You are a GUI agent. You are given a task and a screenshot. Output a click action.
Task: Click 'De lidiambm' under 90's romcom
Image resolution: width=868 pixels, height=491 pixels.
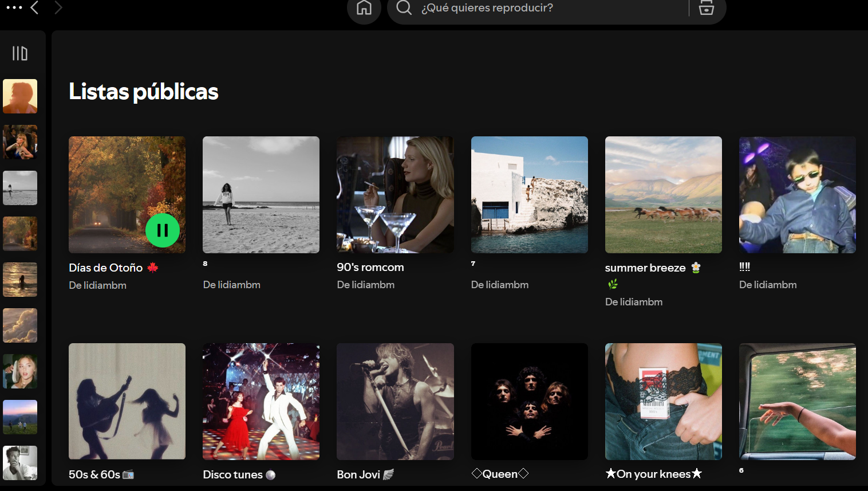coord(366,285)
